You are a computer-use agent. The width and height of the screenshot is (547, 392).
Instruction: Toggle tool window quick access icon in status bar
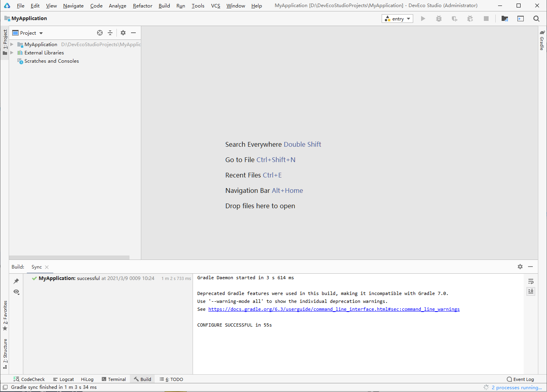(6, 387)
